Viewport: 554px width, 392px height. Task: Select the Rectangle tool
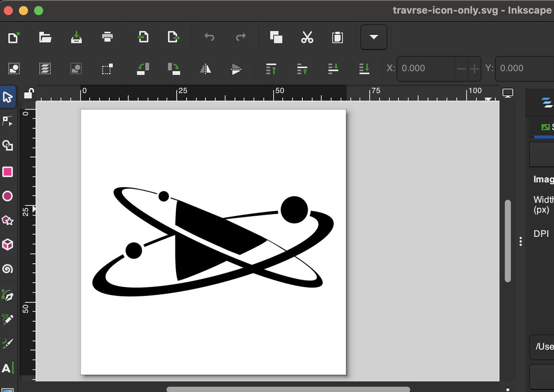tap(7, 172)
